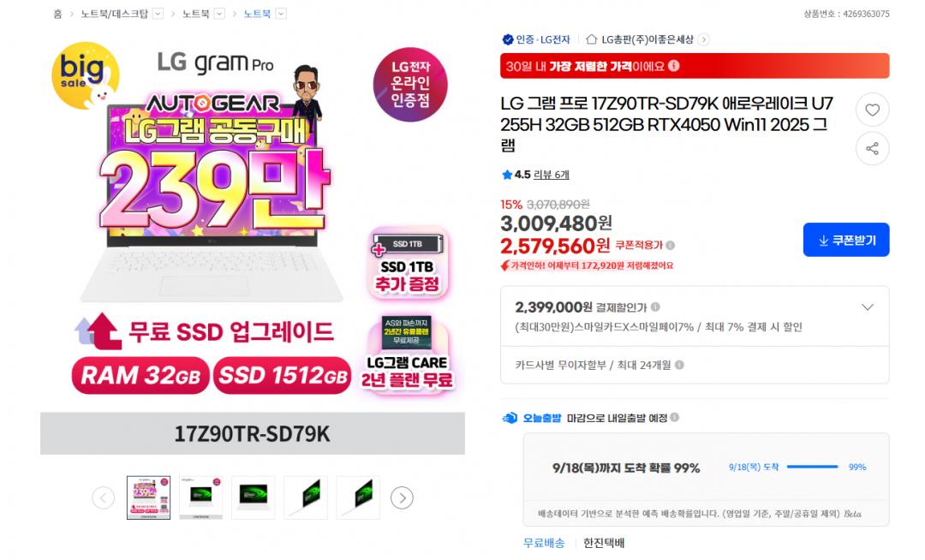Click the 9/18 arrival probability progress bar
The width and height of the screenshot is (925, 560).
(812, 467)
